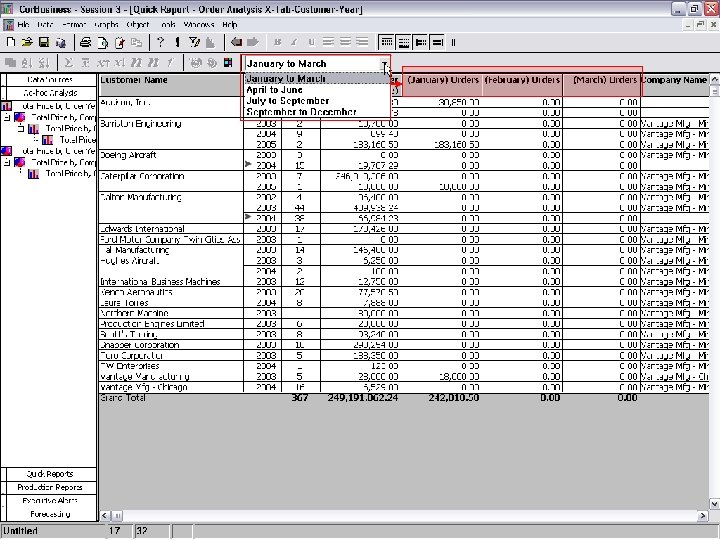Click the align left icon
720x540 pixels.
(x=328, y=43)
